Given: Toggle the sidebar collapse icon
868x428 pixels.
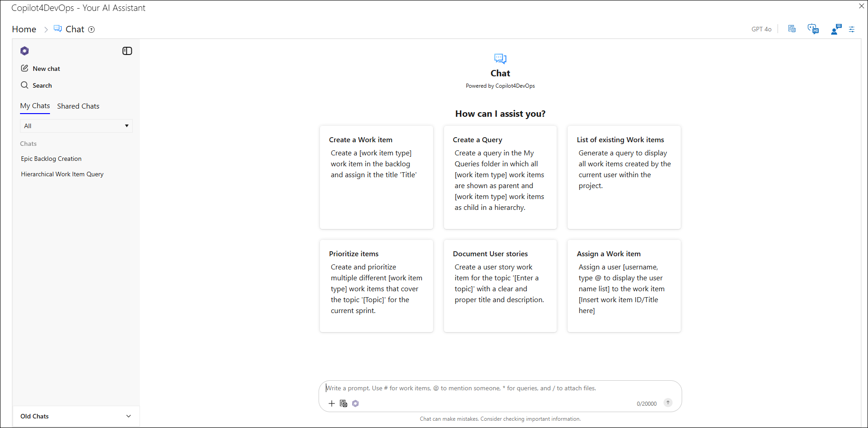Looking at the screenshot, I should coord(127,51).
